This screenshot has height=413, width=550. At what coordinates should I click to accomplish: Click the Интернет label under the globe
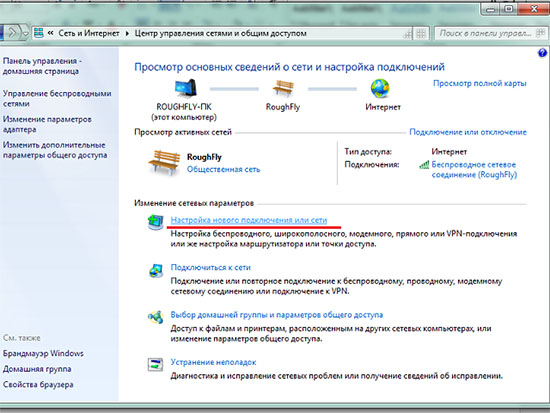pos(383,107)
